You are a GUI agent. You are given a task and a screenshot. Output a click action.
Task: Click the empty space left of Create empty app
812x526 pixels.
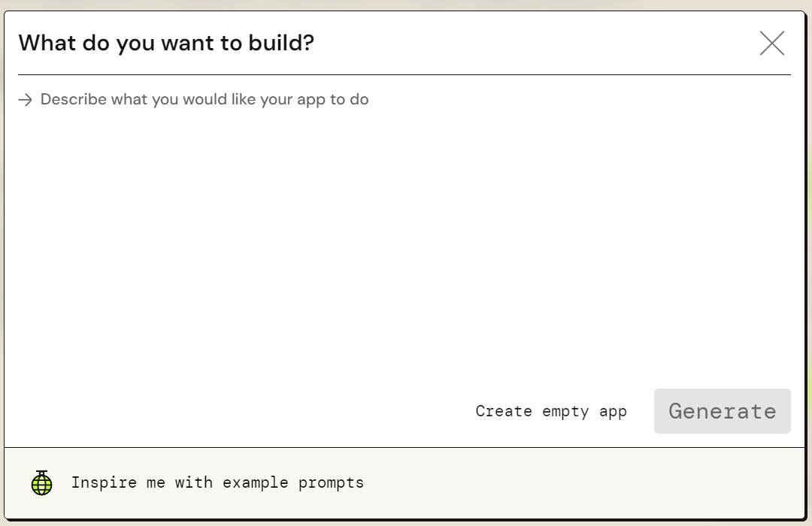point(244,411)
